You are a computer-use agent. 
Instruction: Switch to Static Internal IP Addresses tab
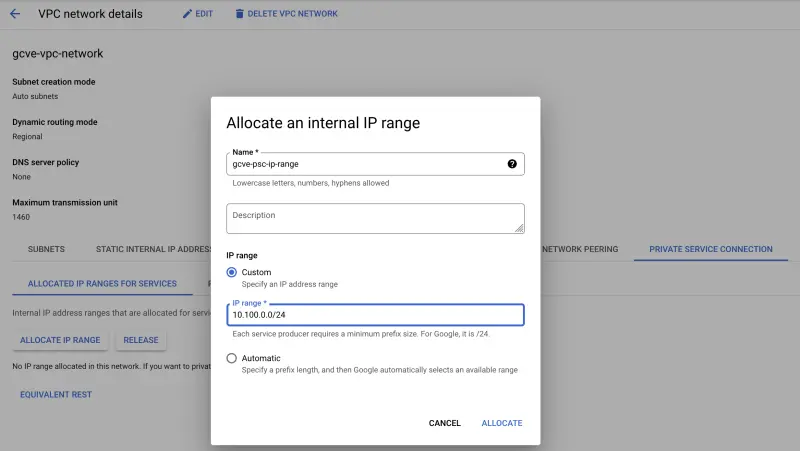click(153, 249)
